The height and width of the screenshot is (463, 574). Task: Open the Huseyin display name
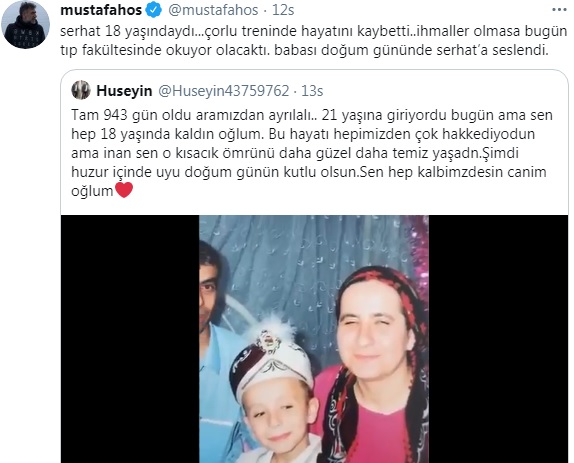point(124,91)
